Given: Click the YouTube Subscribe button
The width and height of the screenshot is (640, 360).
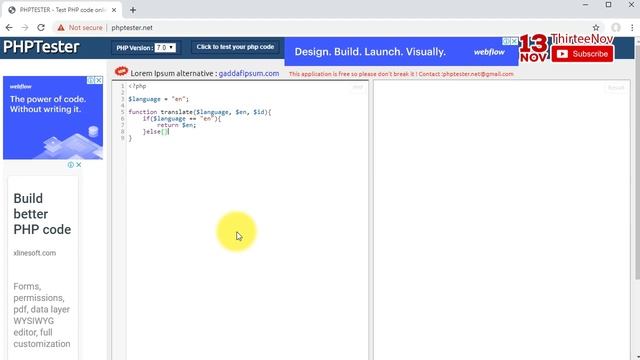Looking at the screenshot, I should pos(582,54).
